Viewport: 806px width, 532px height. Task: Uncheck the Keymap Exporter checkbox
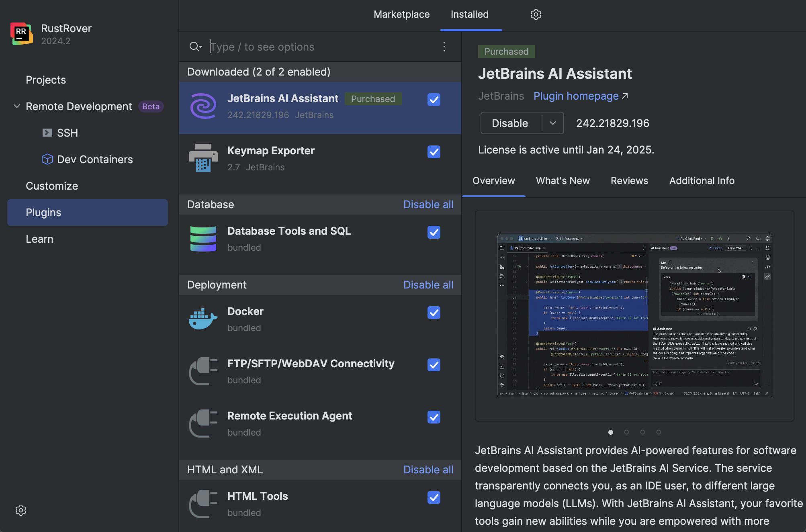(434, 152)
